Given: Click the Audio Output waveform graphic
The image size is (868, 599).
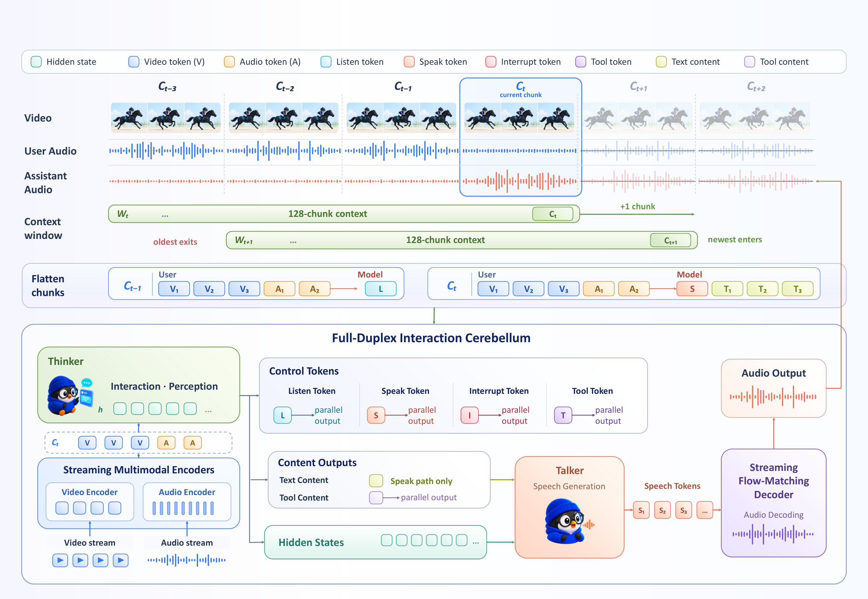Looking at the screenshot, I should click(773, 396).
